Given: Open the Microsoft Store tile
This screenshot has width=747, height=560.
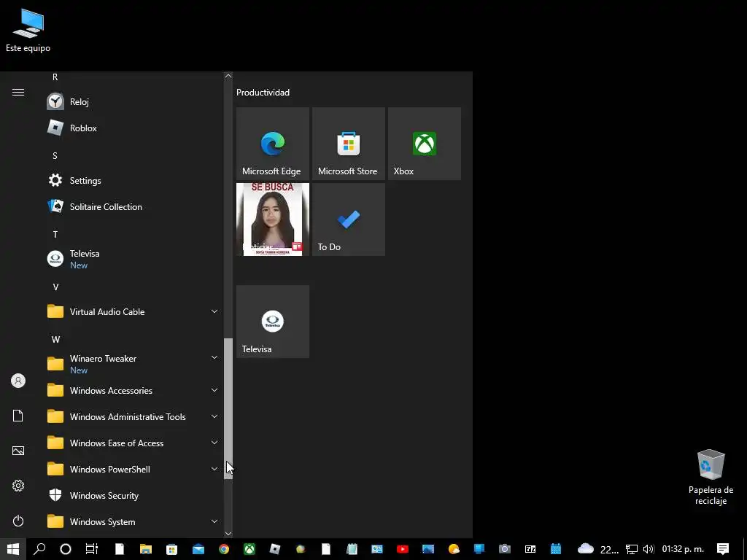Looking at the screenshot, I should click(x=348, y=144).
